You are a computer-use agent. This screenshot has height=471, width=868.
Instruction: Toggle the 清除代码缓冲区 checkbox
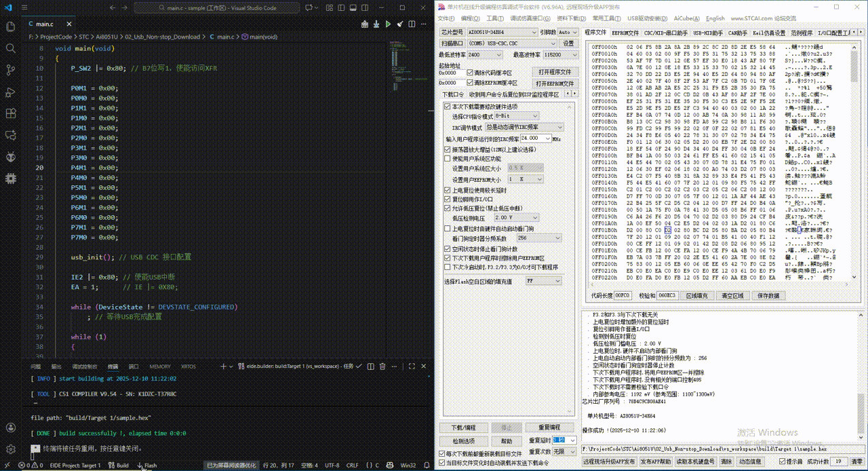(471, 71)
